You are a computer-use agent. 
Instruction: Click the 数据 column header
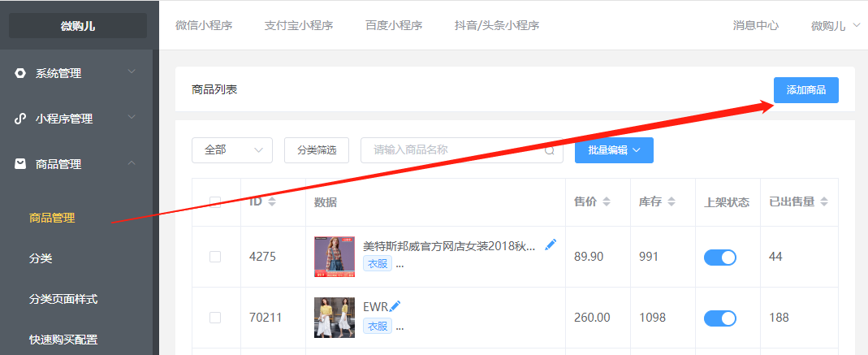pyautogui.click(x=326, y=203)
